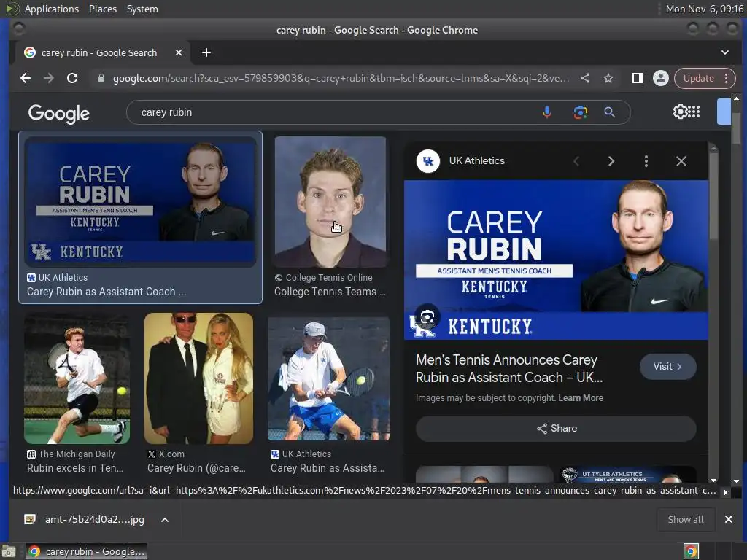
Task: Click the browser forward arrow
Action: point(49,78)
